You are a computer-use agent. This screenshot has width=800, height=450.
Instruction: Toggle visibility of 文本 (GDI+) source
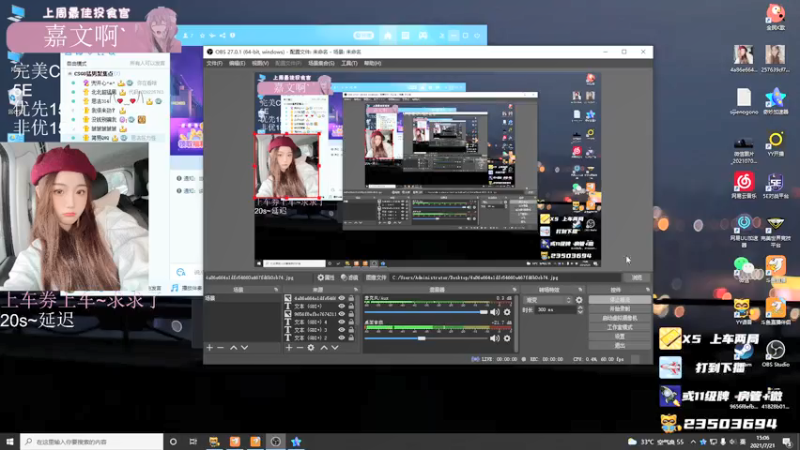coord(342,306)
